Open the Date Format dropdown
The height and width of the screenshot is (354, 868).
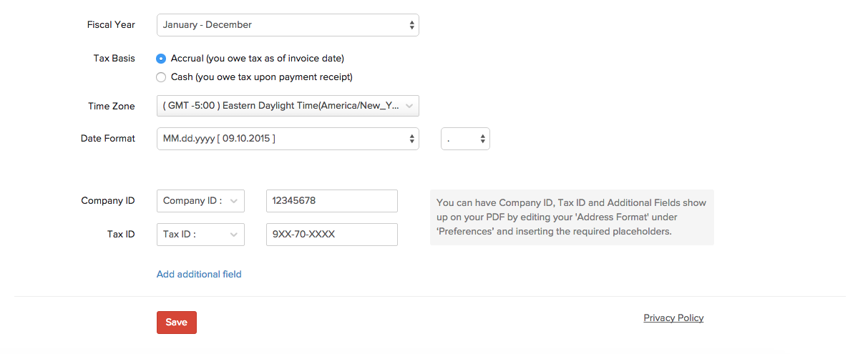coord(286,139)
